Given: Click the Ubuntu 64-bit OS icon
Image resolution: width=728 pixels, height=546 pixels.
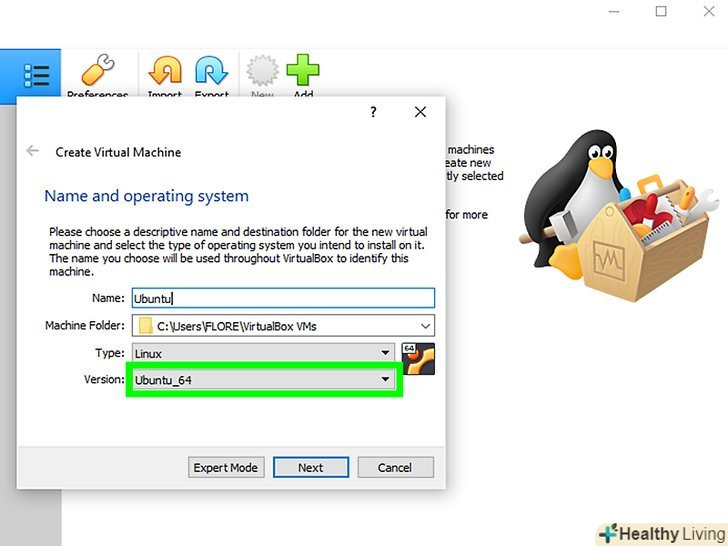Looking at the screenshot, I should (418, 358).
